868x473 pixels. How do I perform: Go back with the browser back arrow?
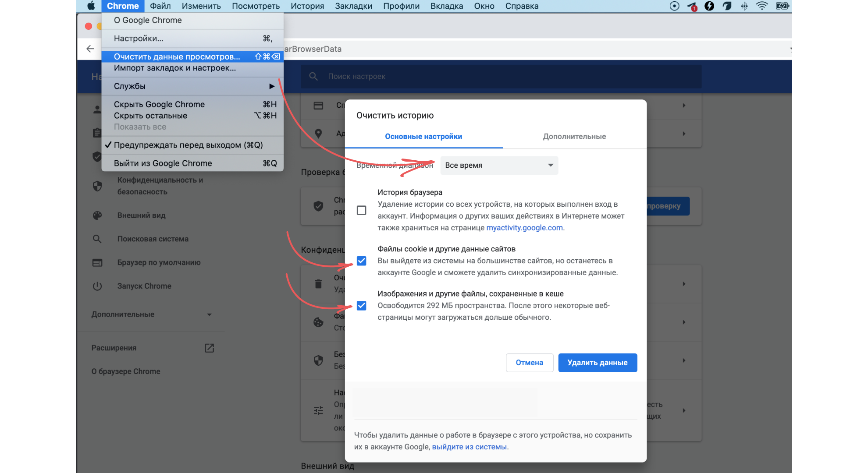click(90, 49)
